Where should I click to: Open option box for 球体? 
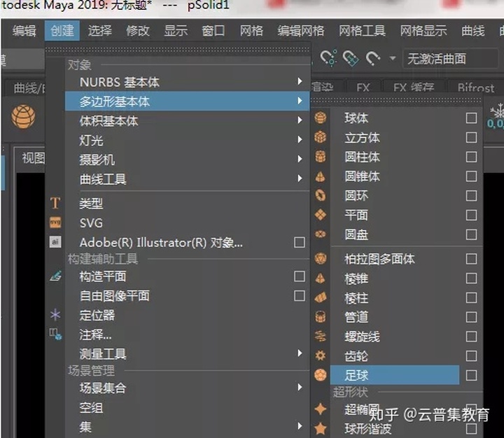coord(471,118)
